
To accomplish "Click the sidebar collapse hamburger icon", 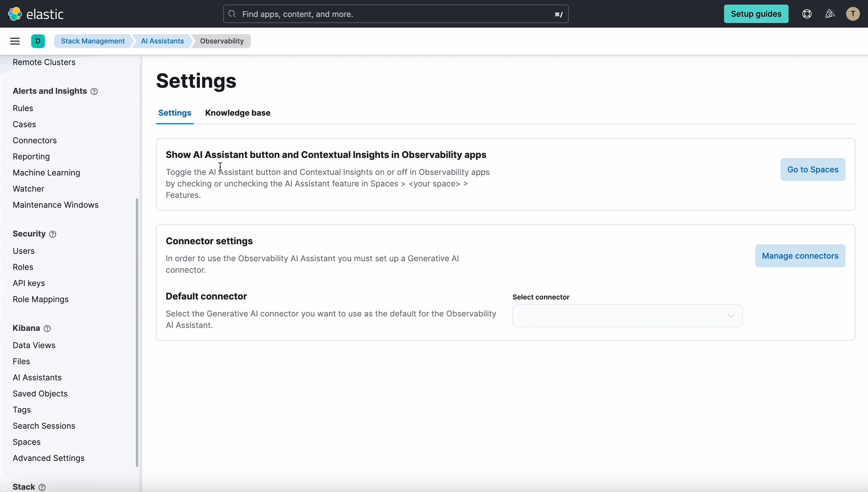I will (x=15, y=41).
